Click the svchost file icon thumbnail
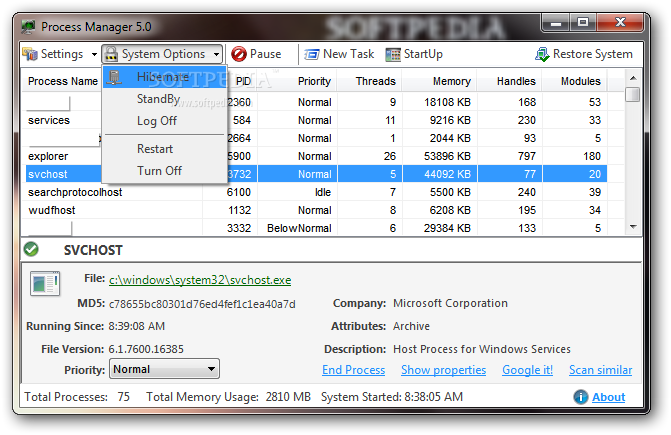The width and height of the screenshot is (671, 435). tap(45, 283)
